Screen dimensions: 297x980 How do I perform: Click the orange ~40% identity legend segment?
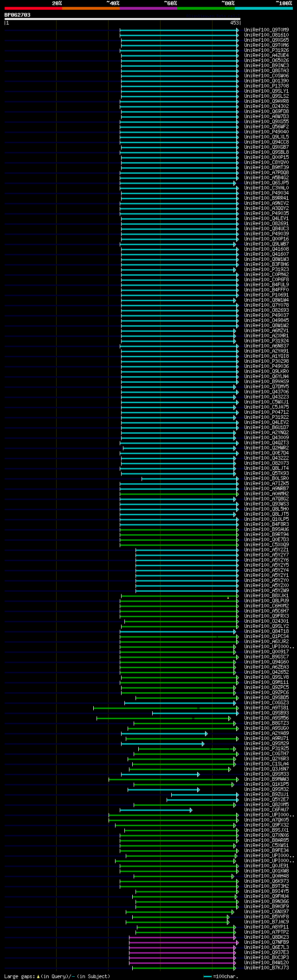(x=90, y=8)
